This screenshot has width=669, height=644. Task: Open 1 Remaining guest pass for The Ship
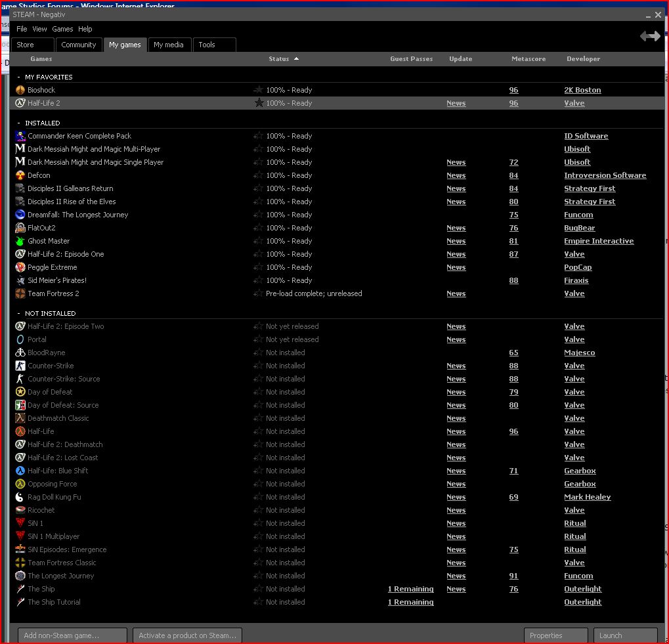pos(410,589)
